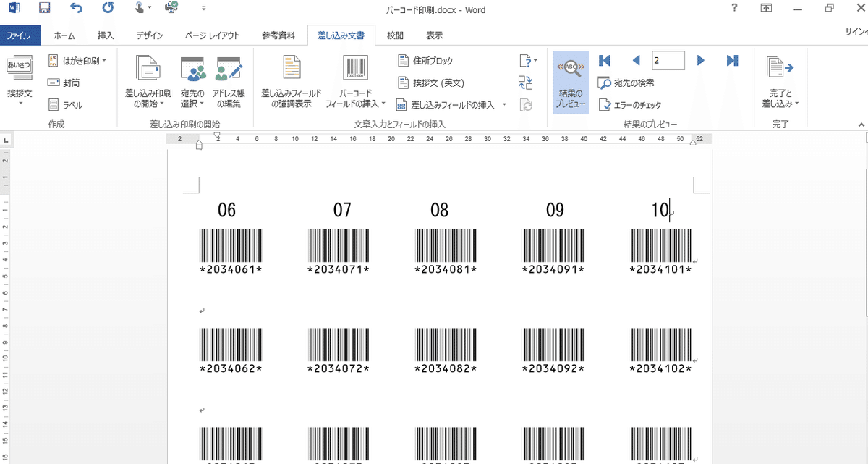Click the record number field showing 2

click(x=668, y=61)
